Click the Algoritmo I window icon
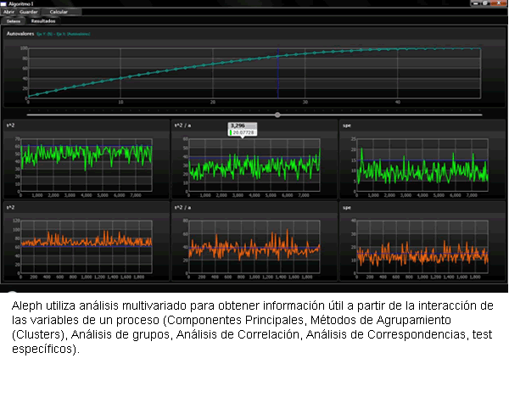This screenshot has width=509, height=420. tap(4, 3)
